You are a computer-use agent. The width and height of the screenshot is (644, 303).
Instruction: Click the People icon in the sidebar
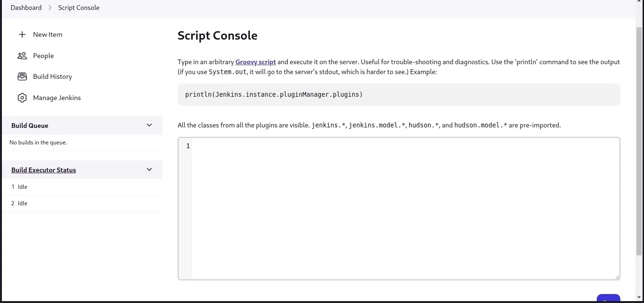(x=22, y=56)
